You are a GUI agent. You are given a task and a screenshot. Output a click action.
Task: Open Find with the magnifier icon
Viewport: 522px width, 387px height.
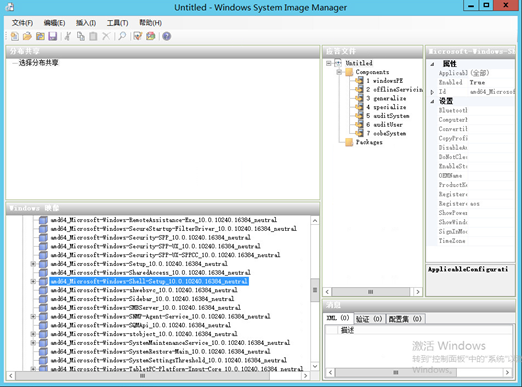(x=122, y=36)
